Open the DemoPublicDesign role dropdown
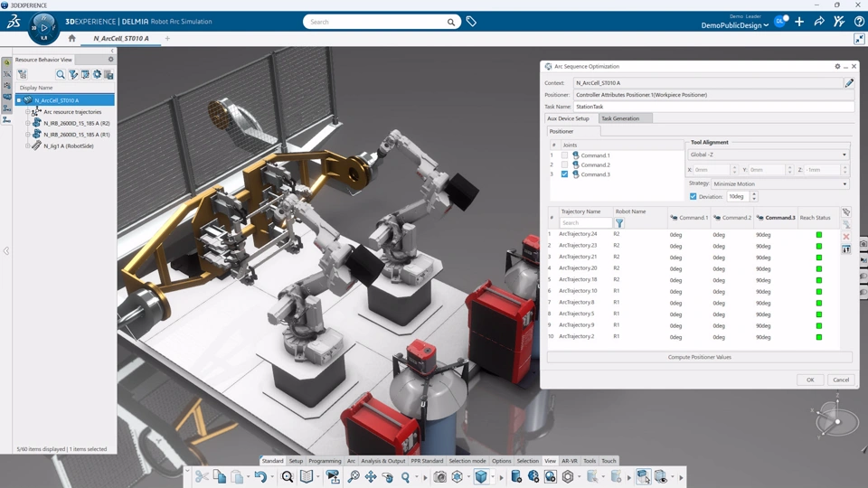Screen dimensions: 868x488 [x=734, y=25]
